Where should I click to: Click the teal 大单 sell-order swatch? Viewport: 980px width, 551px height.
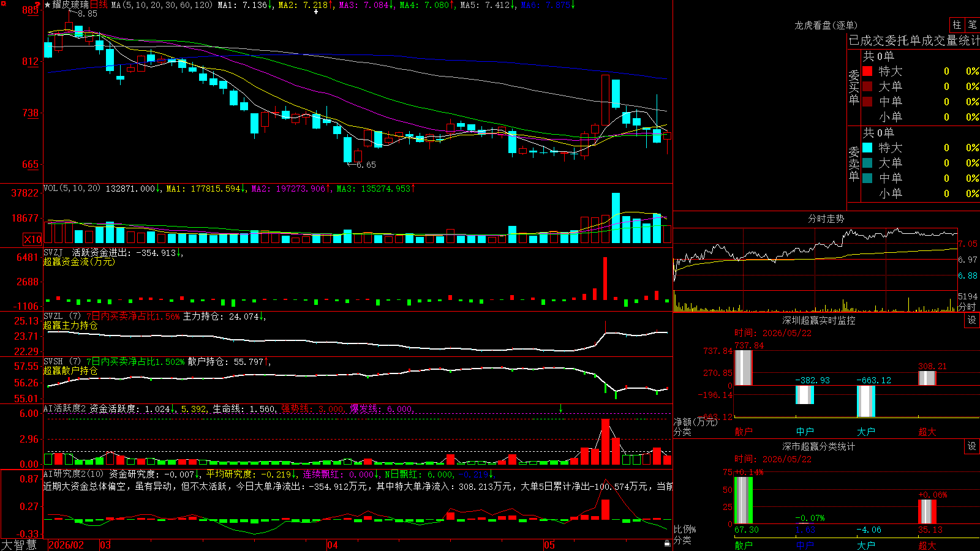point(867,163)
